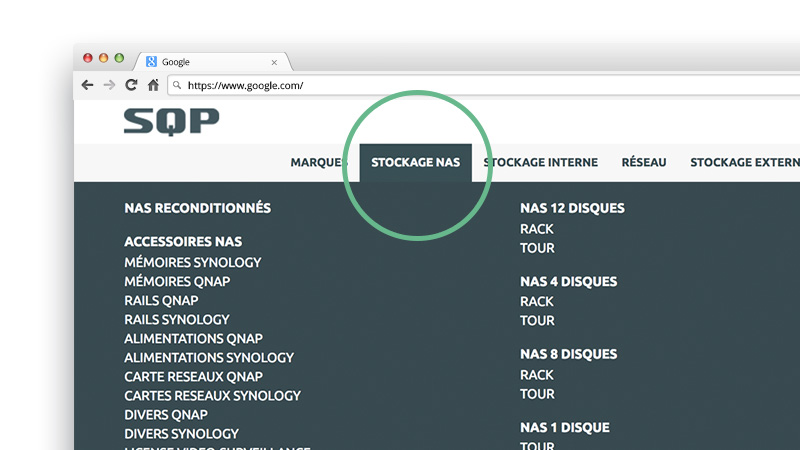Screen dimensions: 800x450
Task: Open NAS 12 DISQUES heading
Action: (x=572, y=208)
